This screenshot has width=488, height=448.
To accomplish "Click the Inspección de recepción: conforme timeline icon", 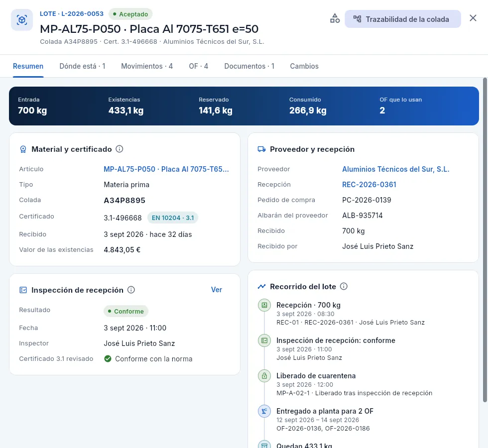I will click(264, 340).
